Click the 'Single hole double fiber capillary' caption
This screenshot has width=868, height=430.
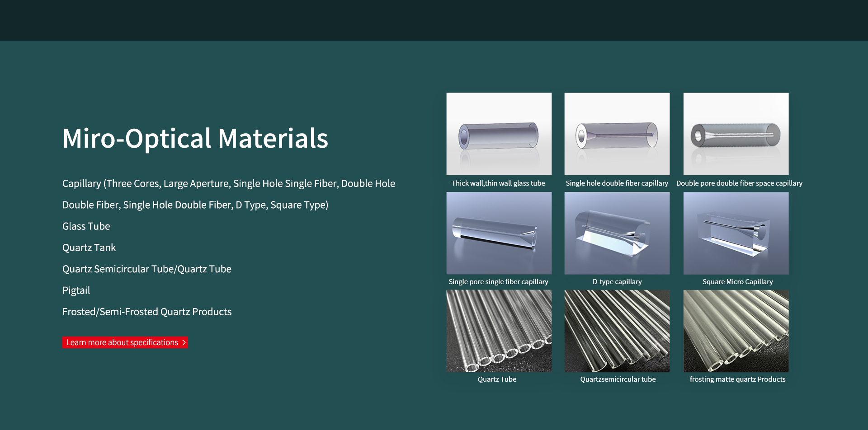617,183
